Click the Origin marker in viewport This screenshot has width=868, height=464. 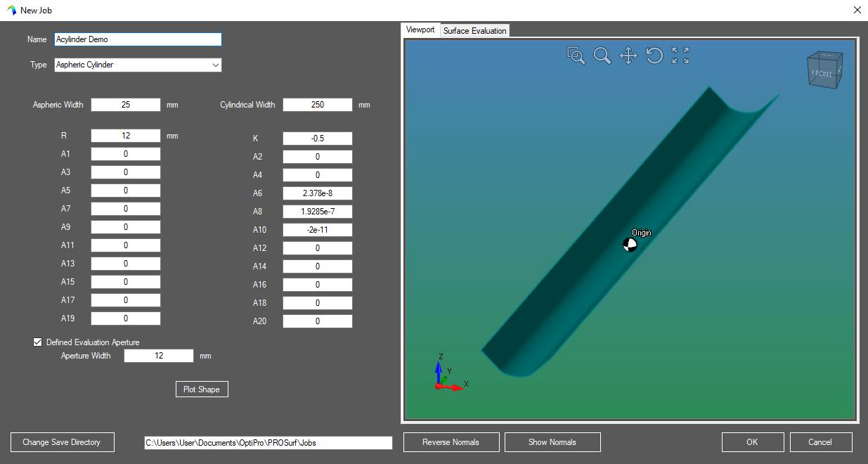click(x=630, y=244)
